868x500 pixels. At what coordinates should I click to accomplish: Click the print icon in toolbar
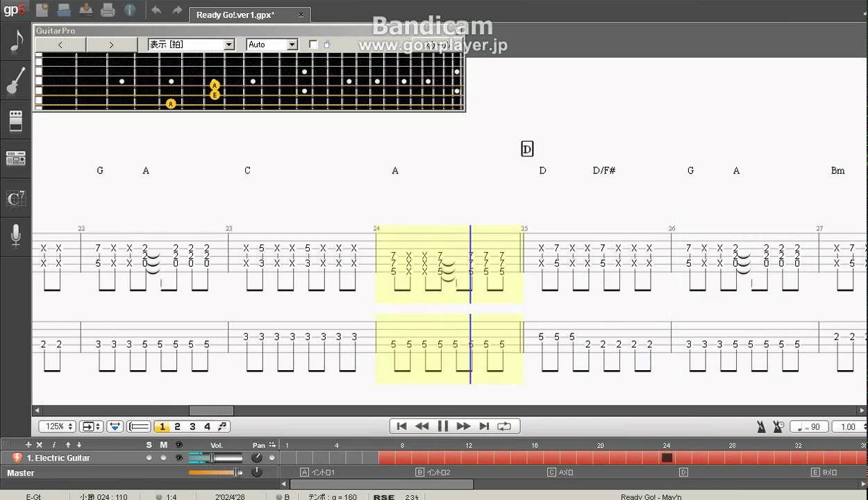click(108, 10)
